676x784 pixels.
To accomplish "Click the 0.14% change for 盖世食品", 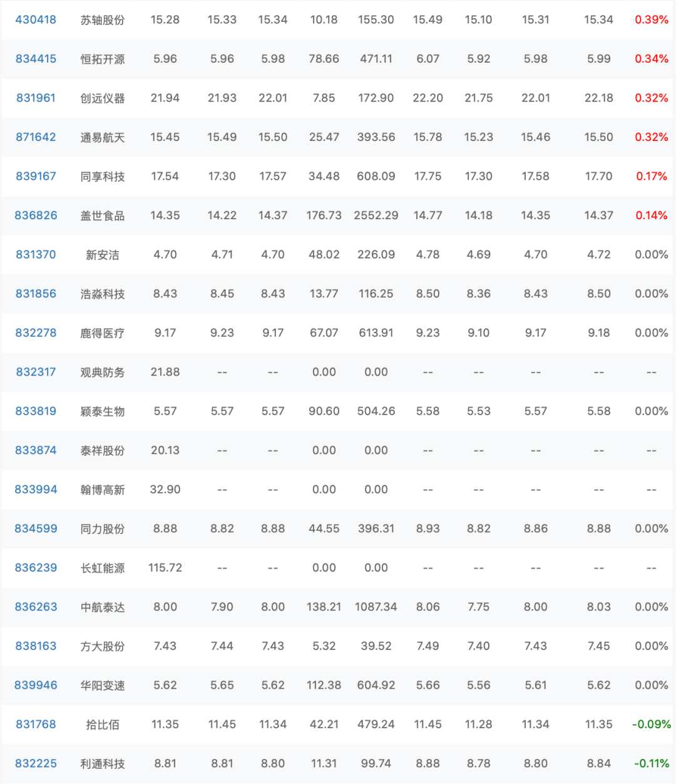I will (x=652, y=215).
